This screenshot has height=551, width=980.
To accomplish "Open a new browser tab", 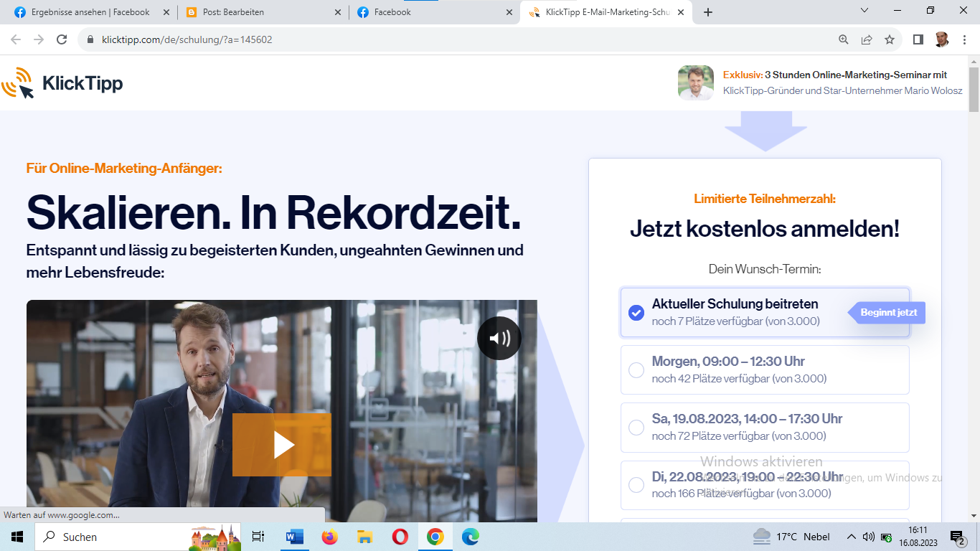I will pos(708,12).
